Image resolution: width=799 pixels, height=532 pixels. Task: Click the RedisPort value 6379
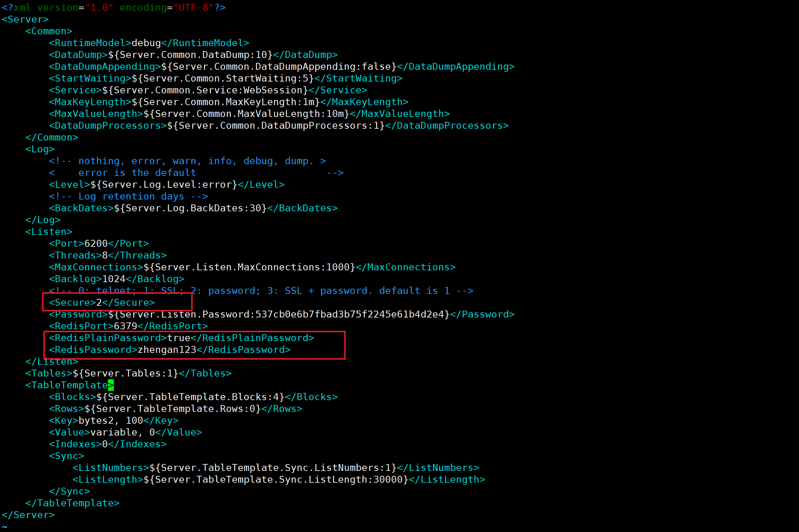point(126,326)
